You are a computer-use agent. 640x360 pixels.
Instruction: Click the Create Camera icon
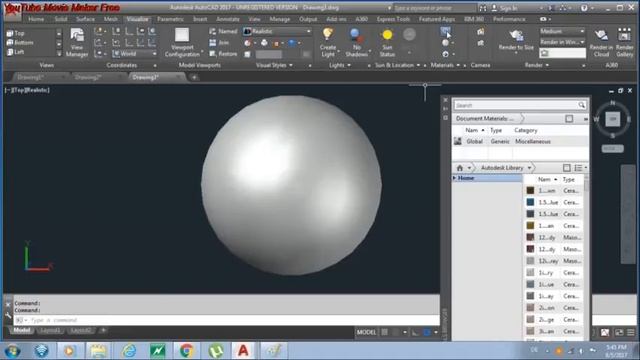[480, 32]
